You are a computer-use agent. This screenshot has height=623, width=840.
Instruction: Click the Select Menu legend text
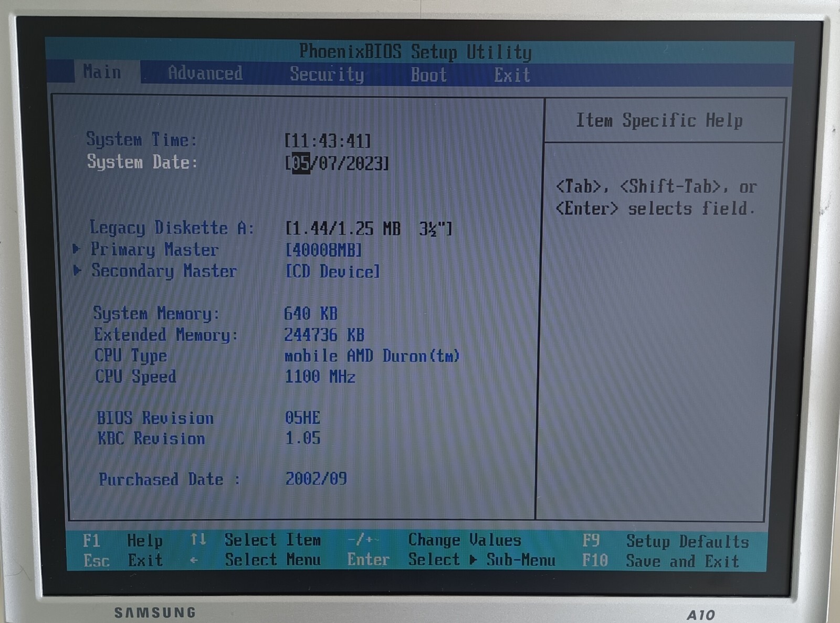tap(272, 560)
